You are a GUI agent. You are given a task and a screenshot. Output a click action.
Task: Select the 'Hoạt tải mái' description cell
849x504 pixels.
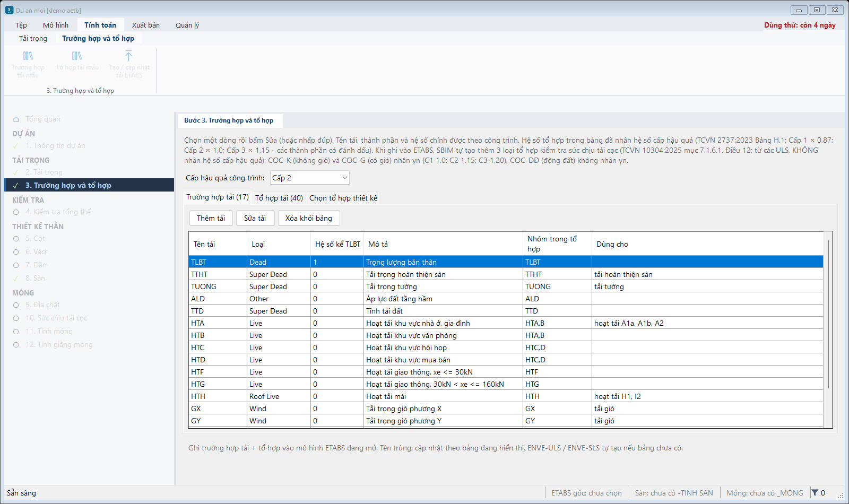pos(443,396)
